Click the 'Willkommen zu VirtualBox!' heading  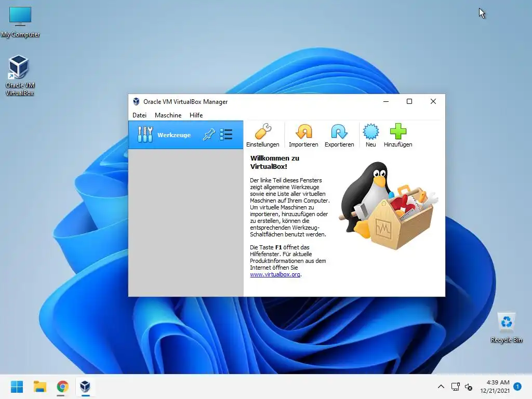(x=275, y=162)
